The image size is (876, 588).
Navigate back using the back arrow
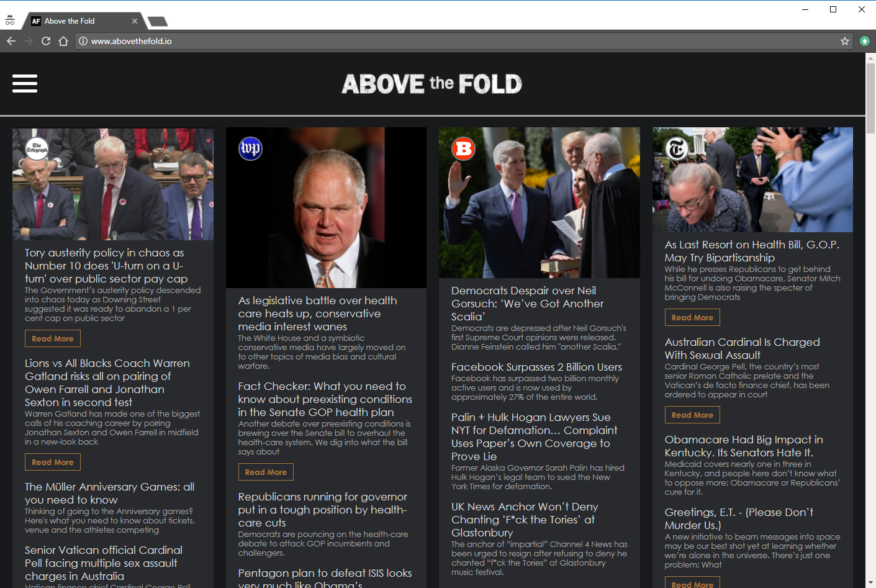coord(11,41)
